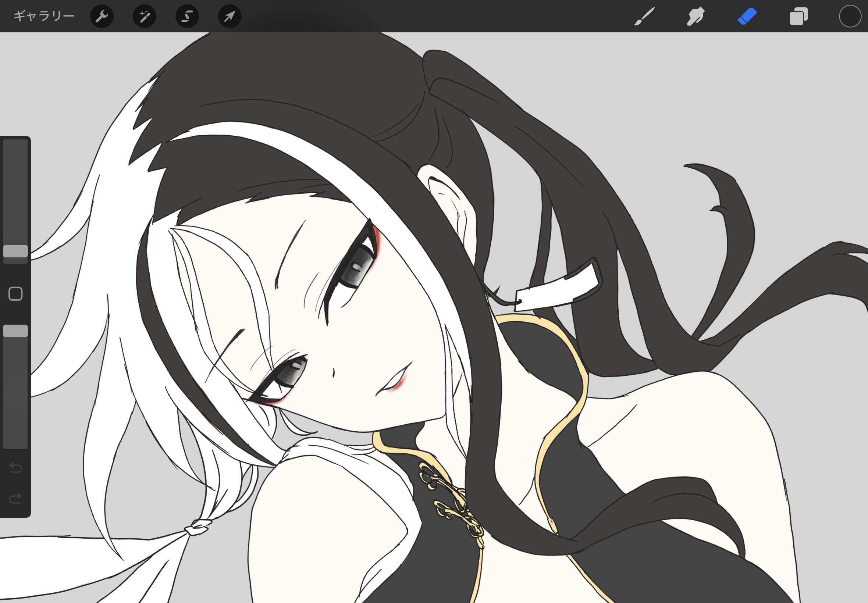Viewport: 868px width, 603px height.
Task: Open the active color circle picker
Action: tap(850, 16)
